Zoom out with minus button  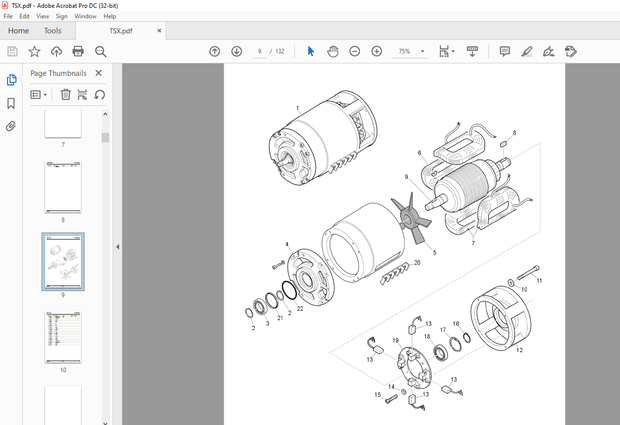tap(355, 51)
